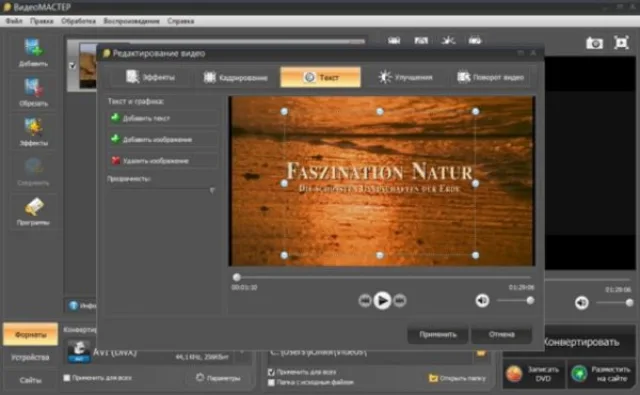Enable Применить для всех under format
Image resolution: width=640 pixels, height=395 pixels.
coord(67,378)
